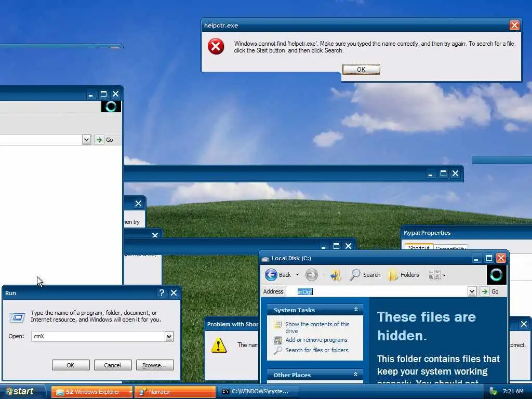Click OK in the Run dialog

coord(71,365)
